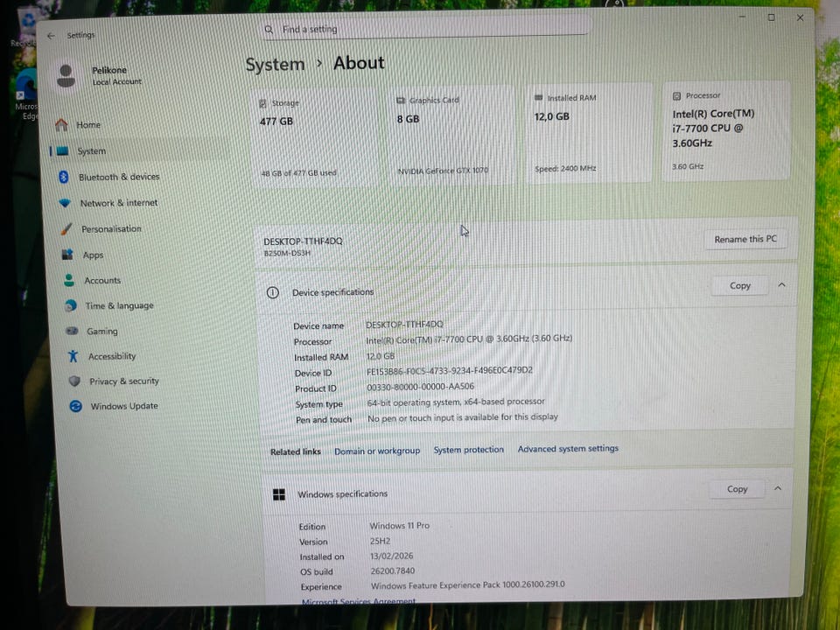Click the back arrow in Settings header
The width and height of the screenshot is (840, 630).
[51, 36]
